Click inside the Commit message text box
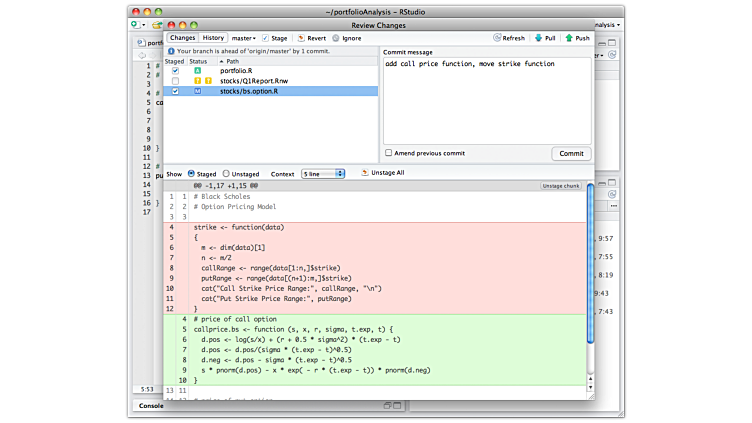 [486, 100]
